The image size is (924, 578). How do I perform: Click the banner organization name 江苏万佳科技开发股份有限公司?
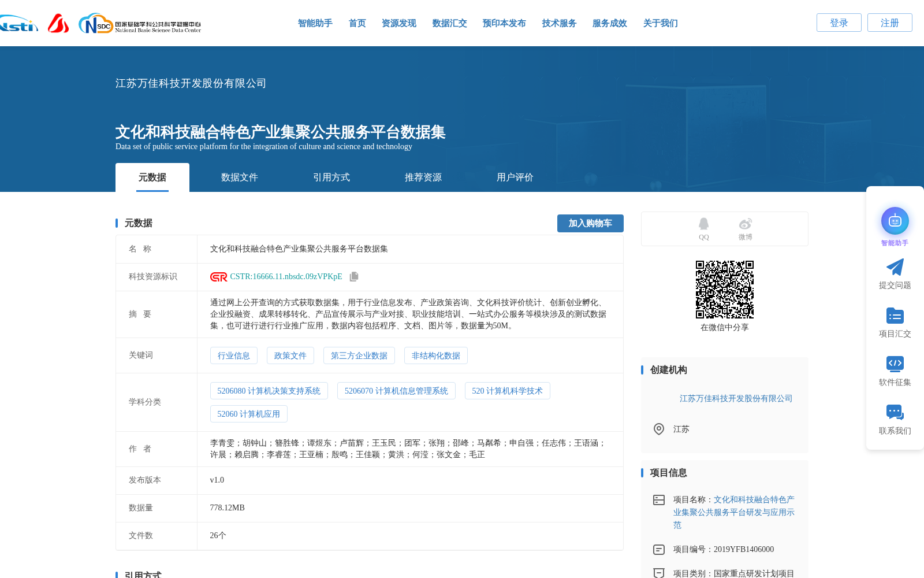tap(191, 83)
